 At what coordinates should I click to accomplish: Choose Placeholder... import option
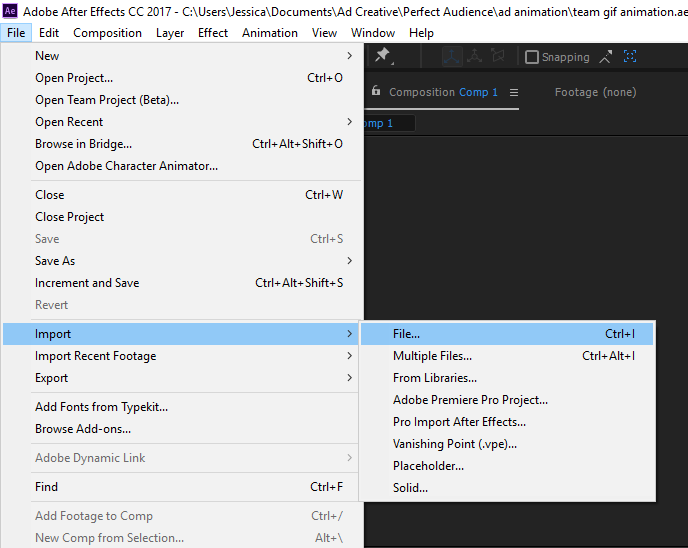click(x=507, y=466)
